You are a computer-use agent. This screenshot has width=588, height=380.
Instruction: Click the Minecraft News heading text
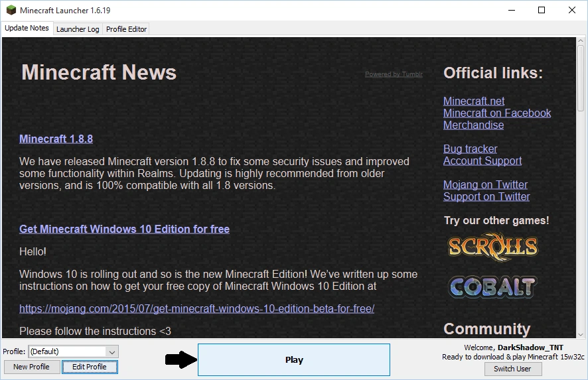[x=99, y=72]
